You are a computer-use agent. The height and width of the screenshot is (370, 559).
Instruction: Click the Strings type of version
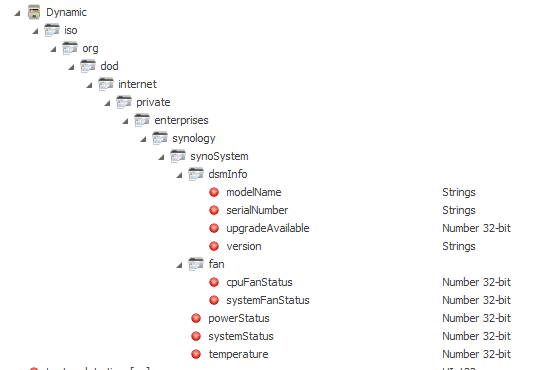[x=459, y=247]
